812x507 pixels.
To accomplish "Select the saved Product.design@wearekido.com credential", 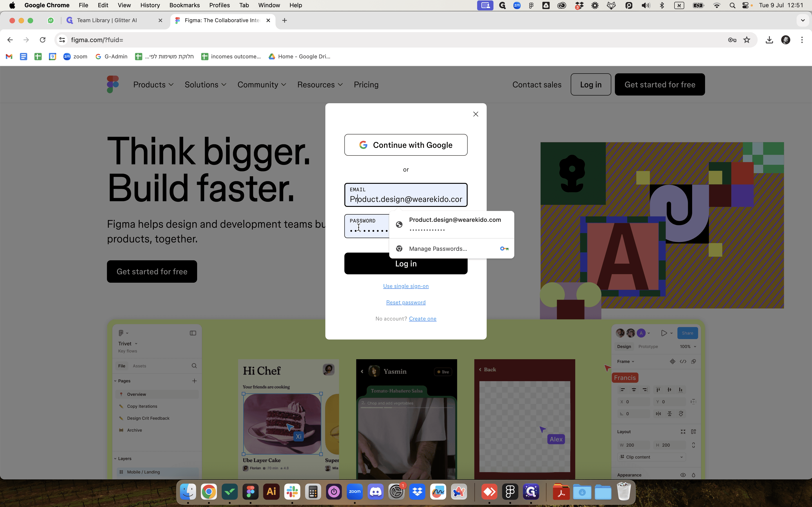I will coord(451,224).
